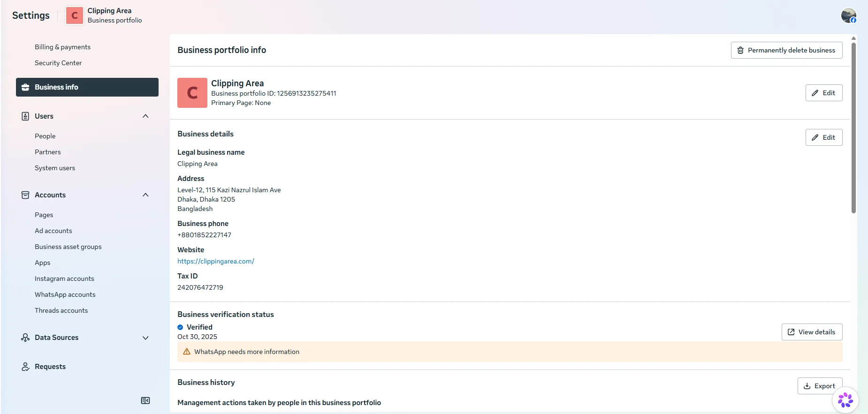The height and width of the screenshot is (414, 868).
Task: Open the clippingarea.com website link
Action: (216, 261)
